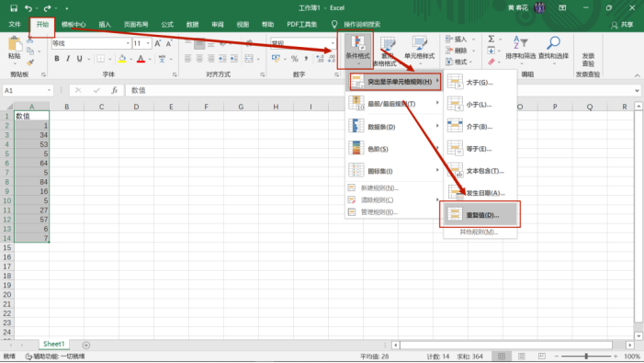Image resolution: width=644 pixels, height=363 pixels.
Task: Click the Format Painter brush icon
Action: (30, 62)
